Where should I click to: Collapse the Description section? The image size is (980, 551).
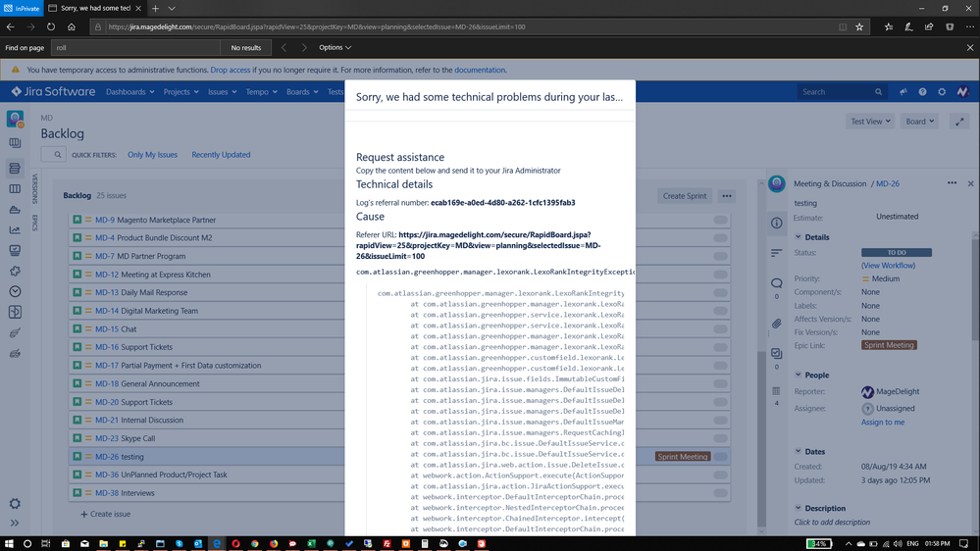(x=799, y=508)
